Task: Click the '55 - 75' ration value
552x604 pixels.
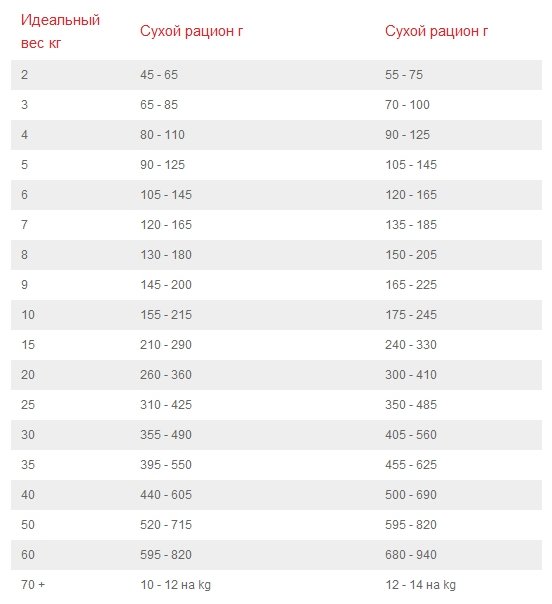Action: click(404, 75)
